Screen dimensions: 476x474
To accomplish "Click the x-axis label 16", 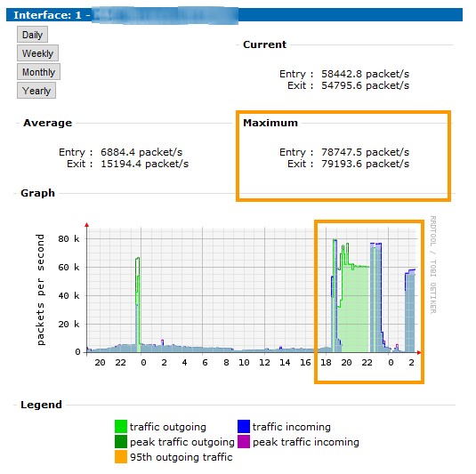I will (305, 363).
